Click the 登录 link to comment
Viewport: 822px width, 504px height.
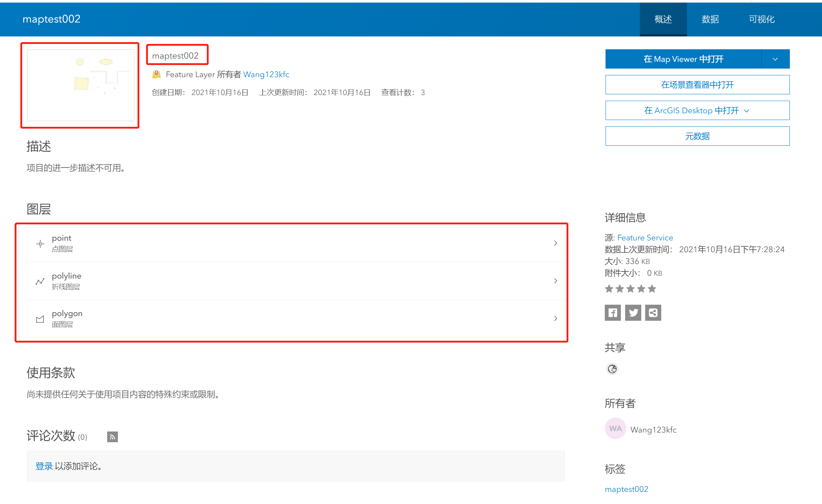click(44, 466)
